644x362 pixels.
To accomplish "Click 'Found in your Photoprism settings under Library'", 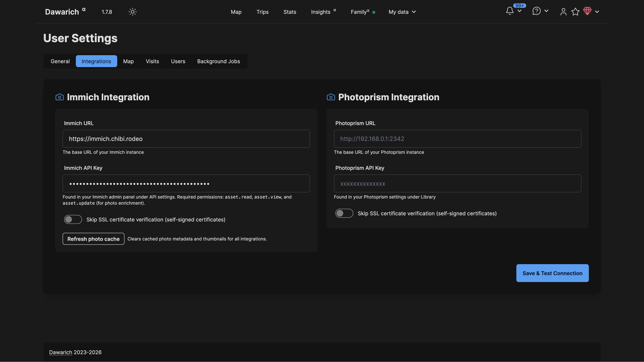I will click(385, 197).
